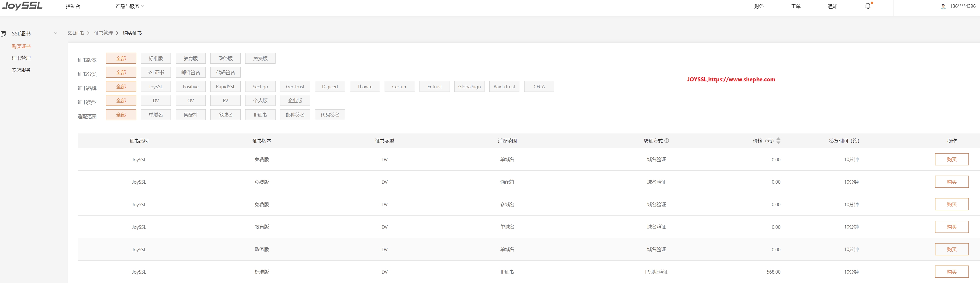
Task: Click the SSL证书 sidebar certificate icon
Action: tap(3, 34)
